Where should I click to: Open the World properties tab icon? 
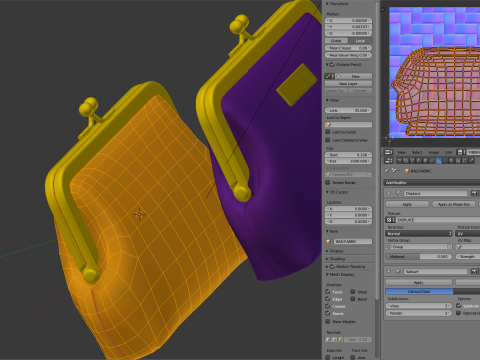[419, 160]
